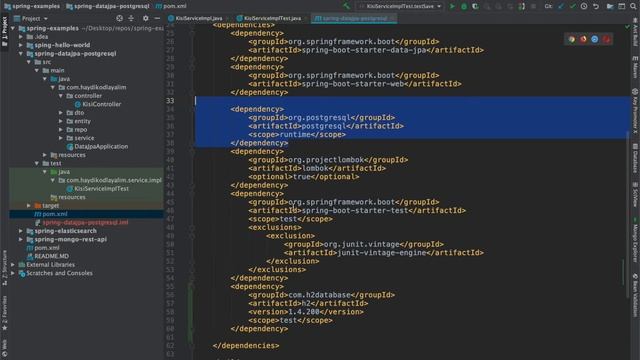Click the Build project hammer icon
The height and width of the screenshot is (360, 640).
[347, 6]
